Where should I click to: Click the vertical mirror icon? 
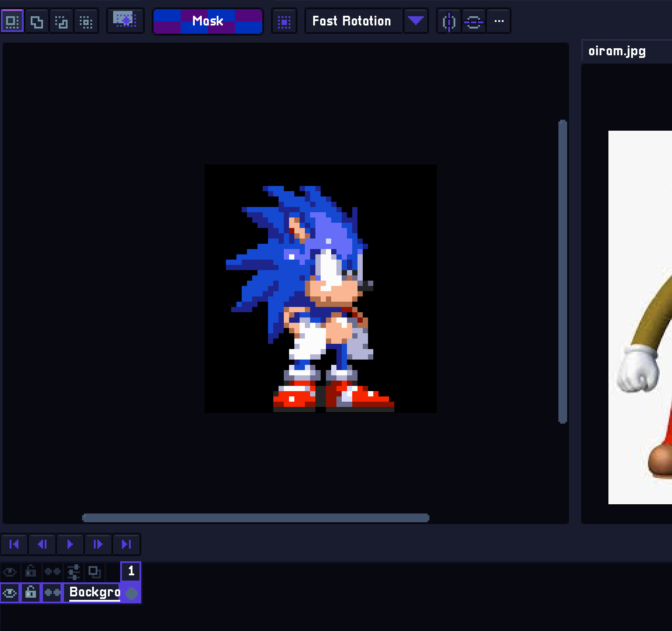[474, 21]
